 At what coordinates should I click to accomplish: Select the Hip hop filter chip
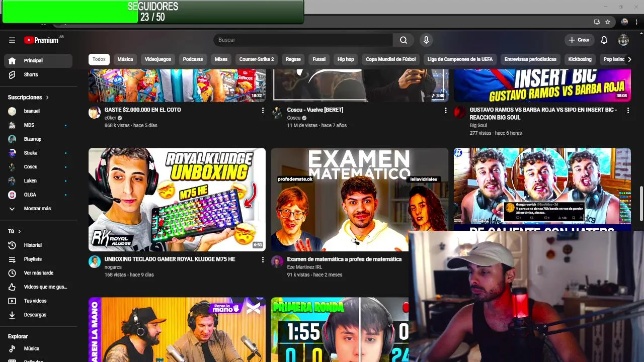click(346, 59)
